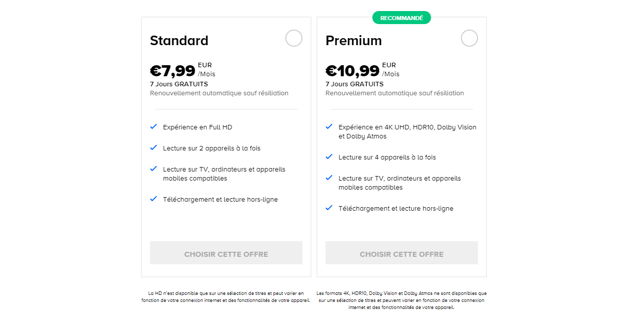Click the Premium plan title
The height and width of the screenshot is (322, 644).
tap(354, 41)
